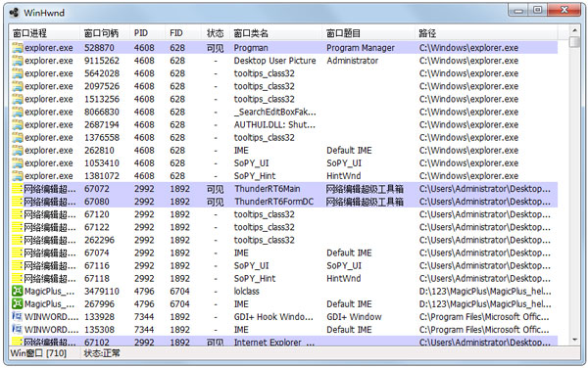The image size is (588, 368).
Task: Click the vertical scrollbar thumb
Action: [574, 41]
